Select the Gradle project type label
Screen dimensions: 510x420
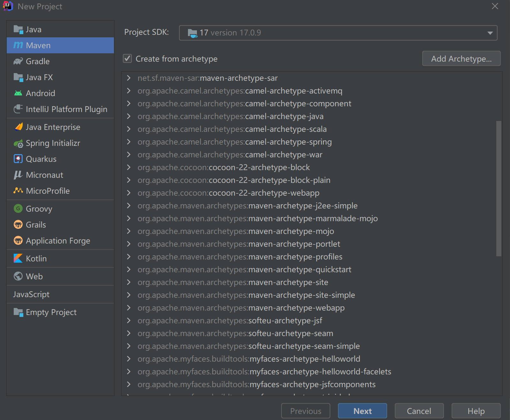click(x=38, y=61)
